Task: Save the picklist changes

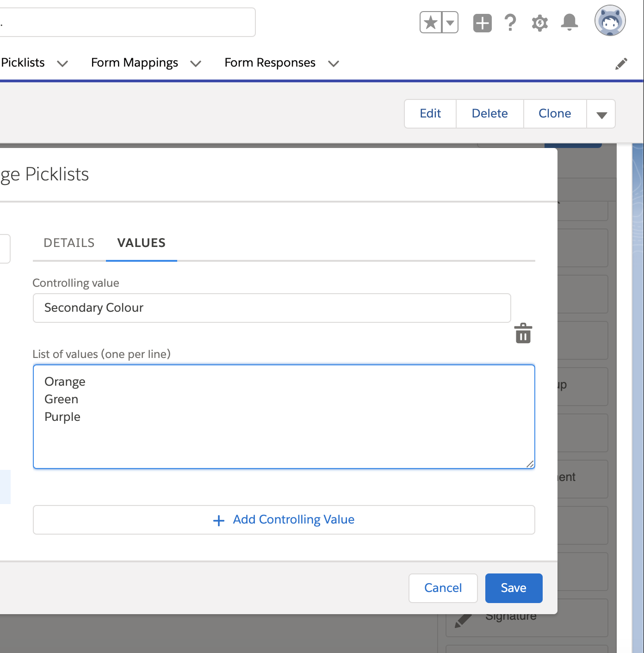Action: tap(513, 588)
